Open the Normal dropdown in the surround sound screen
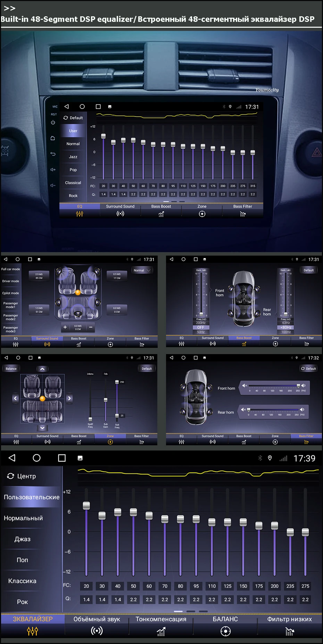The height and width of the screenshot is (644, 323). coord(142,270)
